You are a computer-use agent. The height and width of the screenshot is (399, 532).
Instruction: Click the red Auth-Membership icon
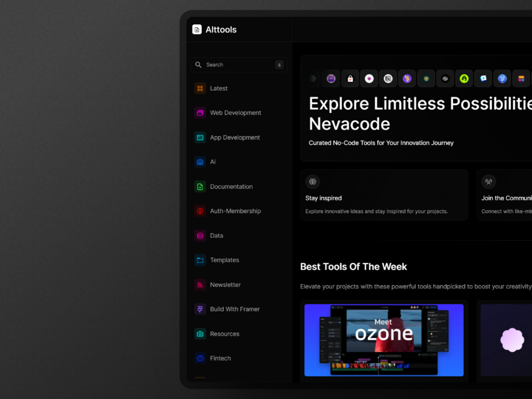click(x=200, y=211)
